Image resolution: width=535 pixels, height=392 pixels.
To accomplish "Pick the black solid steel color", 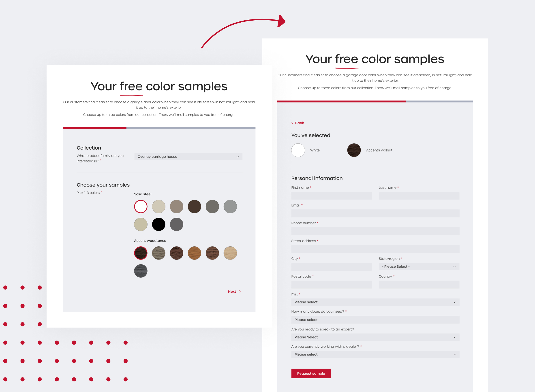I will tap(158, 224).
